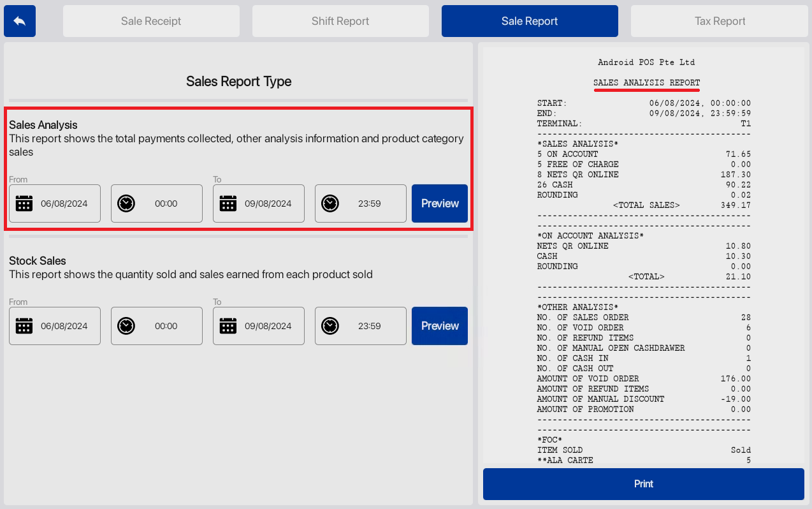This screenshot has height=509, width=812.
Task: Edit Stock Sales To time 23:59
Action: tap(361, 326)
